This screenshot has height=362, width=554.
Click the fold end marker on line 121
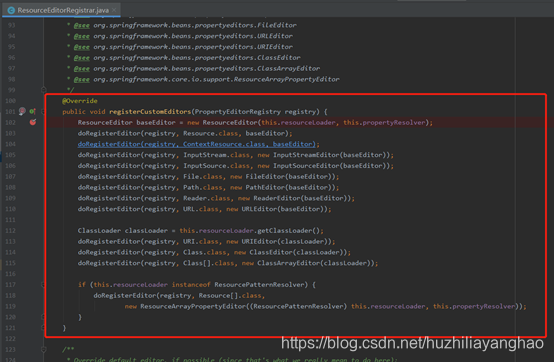click(x=43, y=328)
